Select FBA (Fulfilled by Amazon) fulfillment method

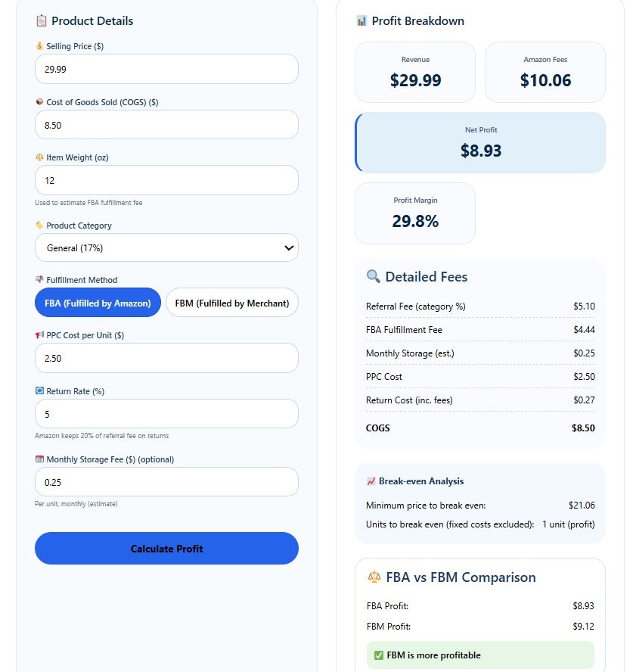tap(97, 302)
